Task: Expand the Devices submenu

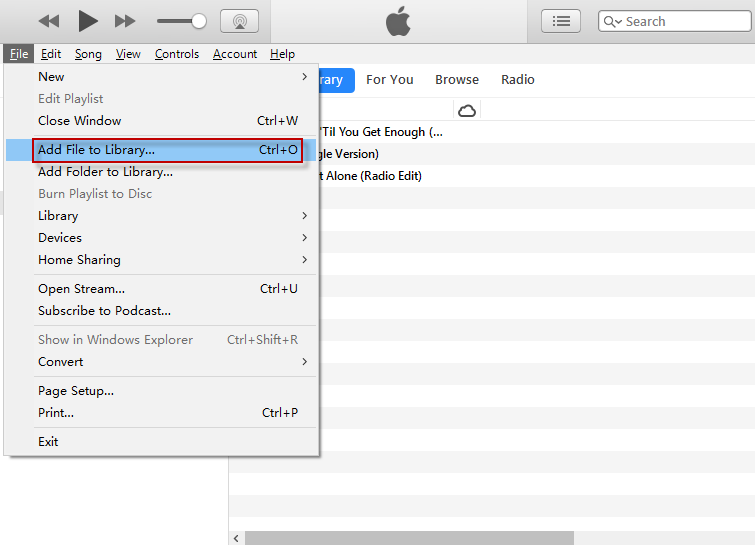Action: click(x=161, y=238)
